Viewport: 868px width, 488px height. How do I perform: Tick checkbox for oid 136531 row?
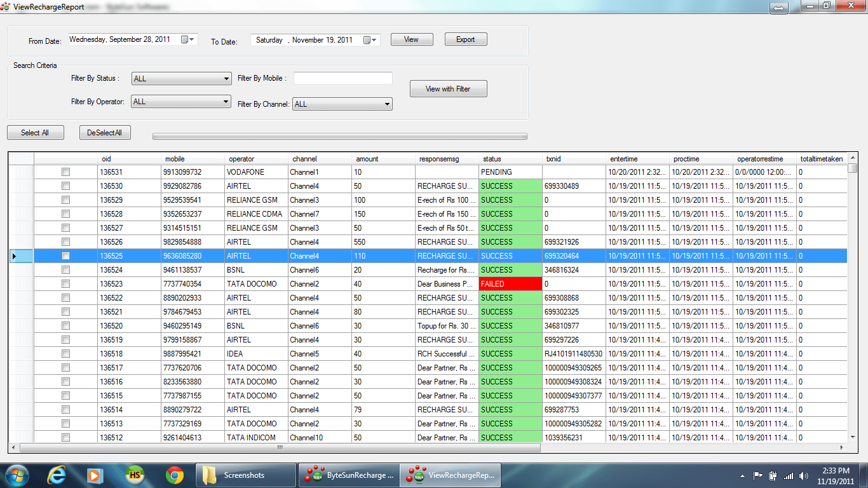pos(65,172)
